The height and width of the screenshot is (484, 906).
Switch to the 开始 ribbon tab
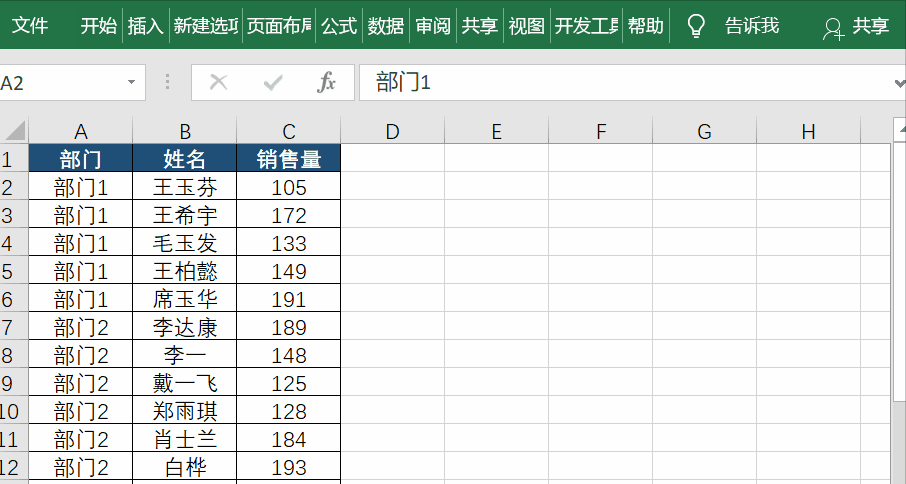[x=98, y=25]
